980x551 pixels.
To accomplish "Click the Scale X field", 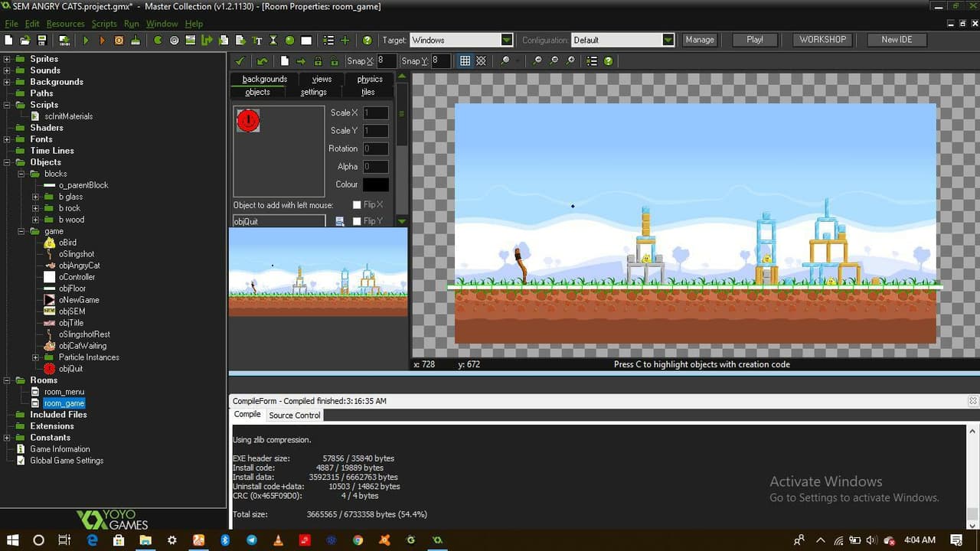I will coord(375,112).
